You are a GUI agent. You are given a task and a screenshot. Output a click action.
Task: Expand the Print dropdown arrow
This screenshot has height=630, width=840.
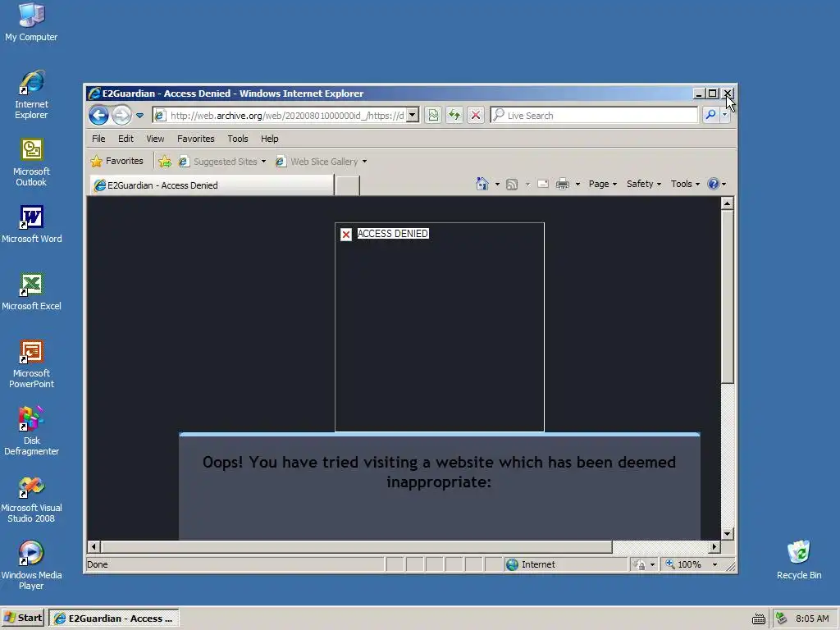(577, 185)
